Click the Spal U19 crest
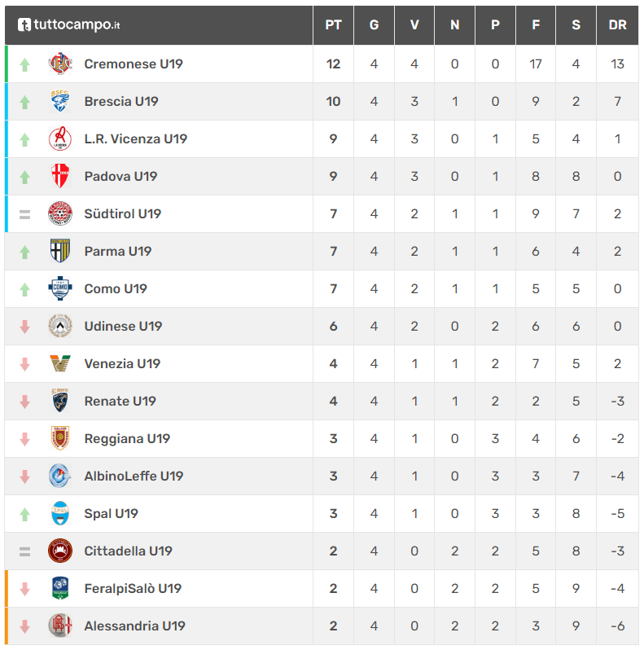 [x=60, y=514]
